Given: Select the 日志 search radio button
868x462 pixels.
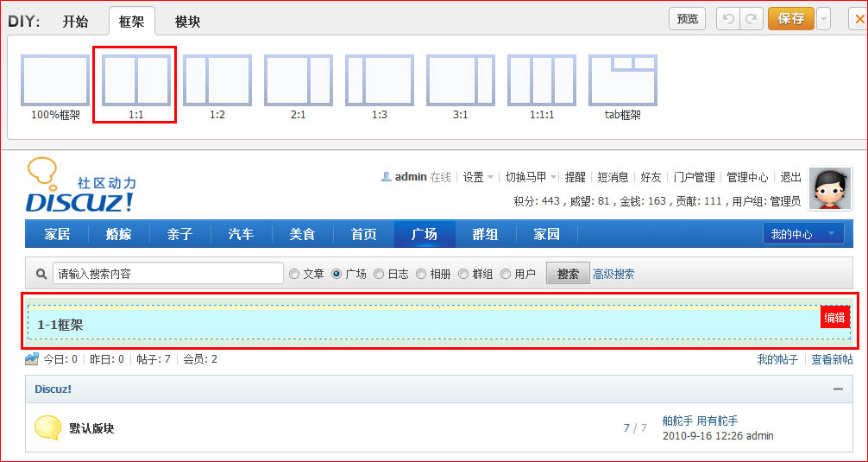Looking at the screenshot, I should 379,274.
